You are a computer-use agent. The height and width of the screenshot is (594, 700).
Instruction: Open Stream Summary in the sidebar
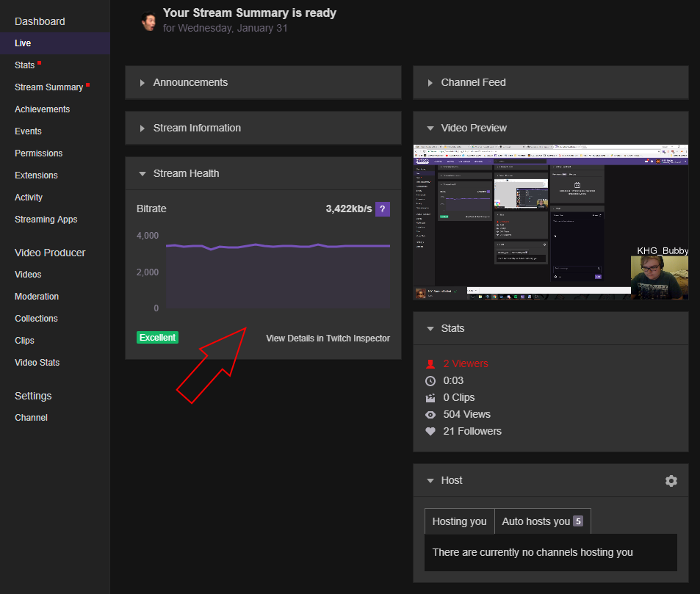tap(48, 87)
